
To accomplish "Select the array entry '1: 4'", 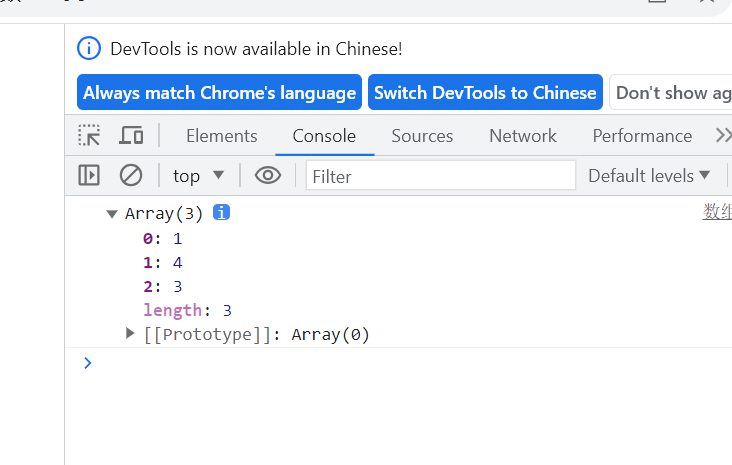I will [x=162, y=262].
